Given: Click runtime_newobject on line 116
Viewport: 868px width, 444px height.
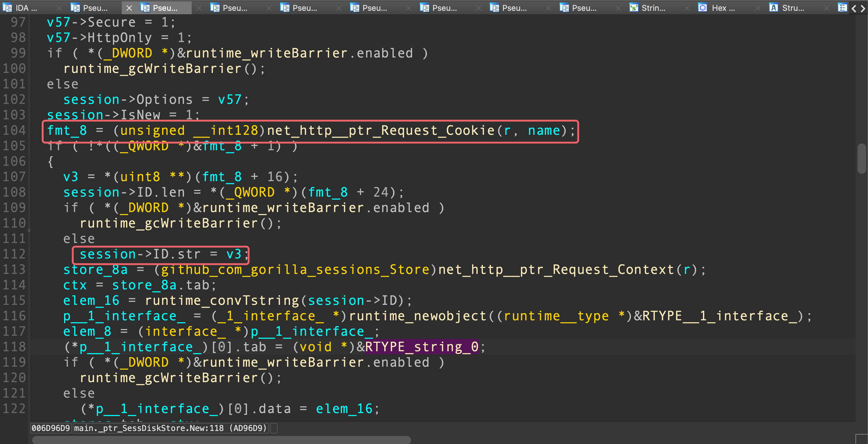Looking at the screenshot, I should pos(418,316).
